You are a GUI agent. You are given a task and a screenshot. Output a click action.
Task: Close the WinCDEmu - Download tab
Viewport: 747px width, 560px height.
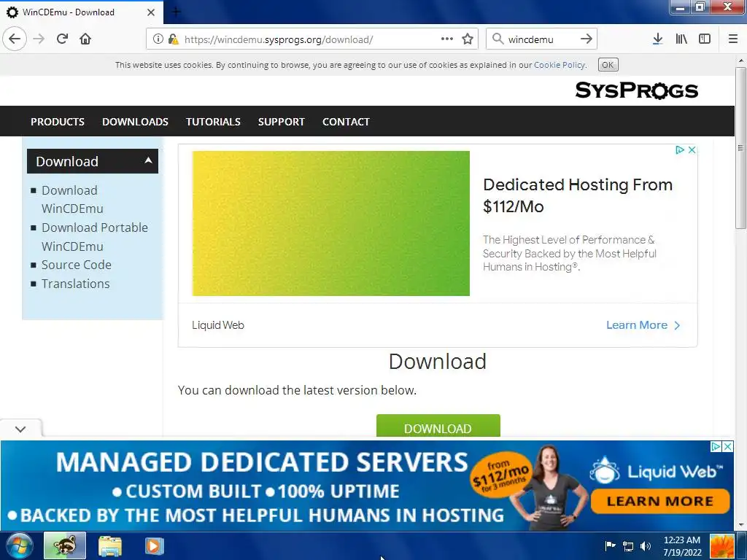point(151,12)
